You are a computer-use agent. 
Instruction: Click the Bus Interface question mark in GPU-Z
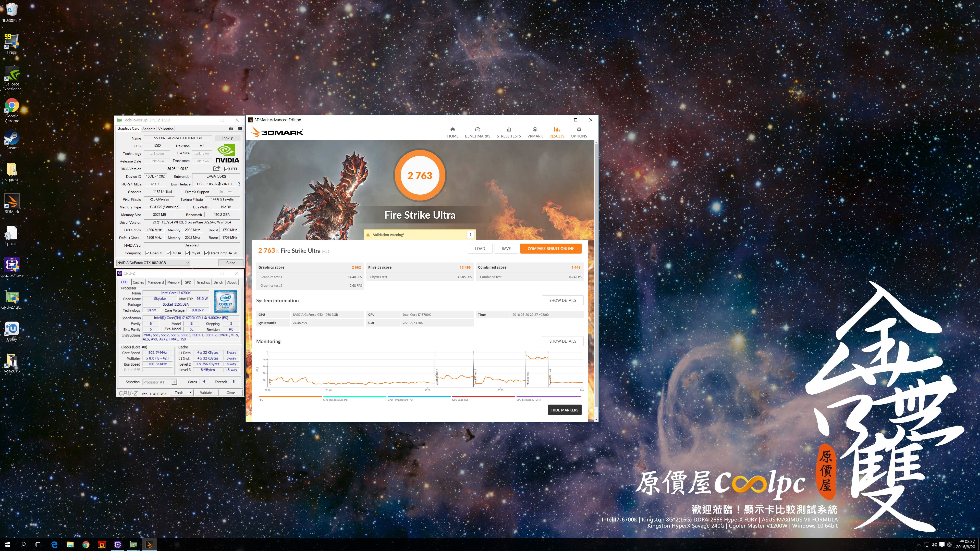pos(239,184)
